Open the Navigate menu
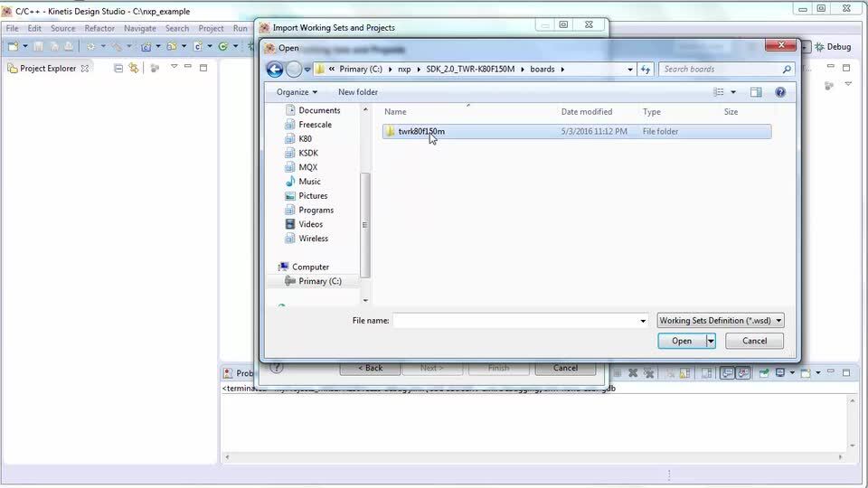 [x=139, y=28]
